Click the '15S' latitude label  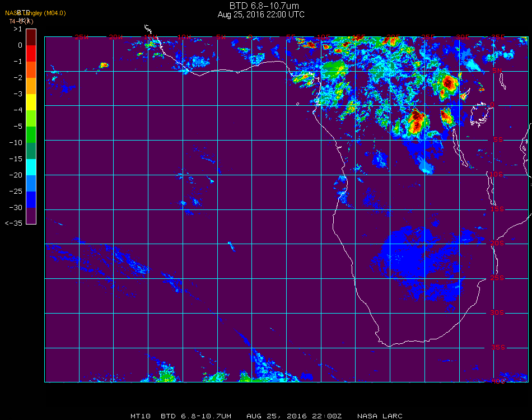[497, 209]
